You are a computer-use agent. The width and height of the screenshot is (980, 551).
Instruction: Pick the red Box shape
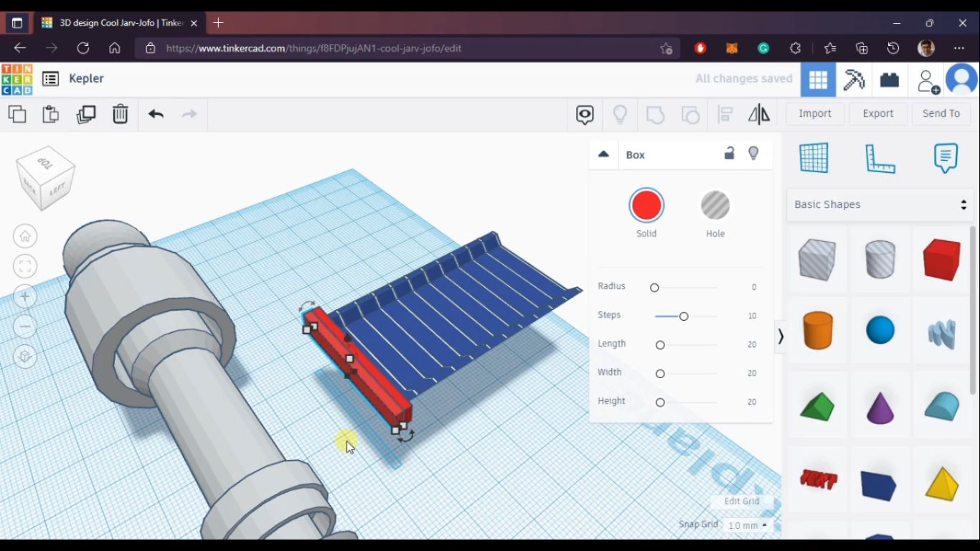(942, 259)
